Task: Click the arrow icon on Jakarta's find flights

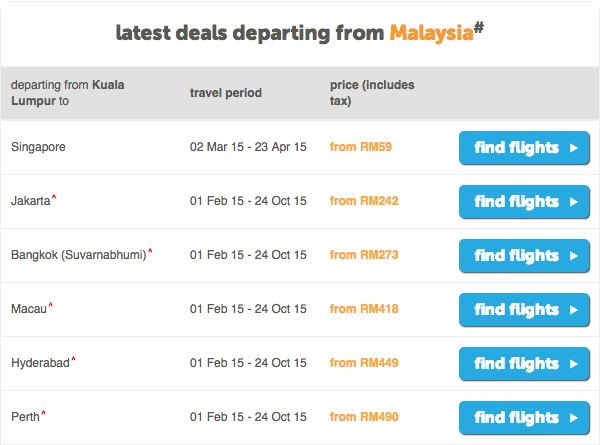Action: (x=574, y=202)
